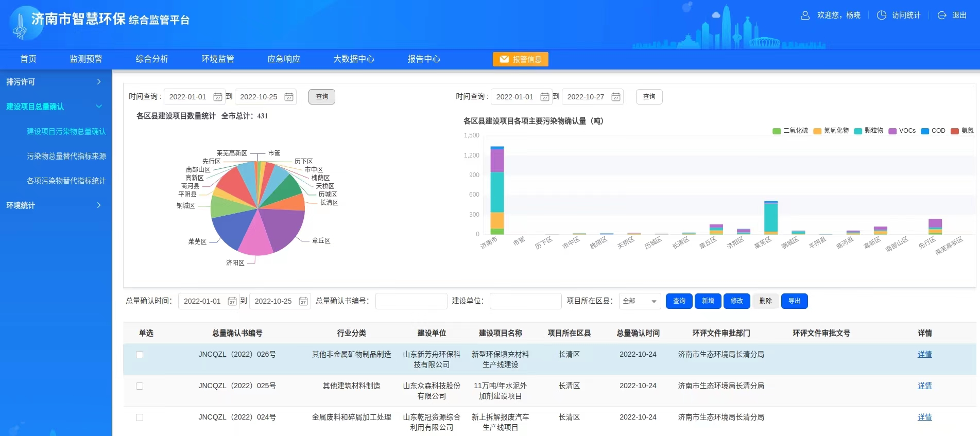
Task: Open calendar picker for pie chart start date
Action: [x=218, y=97]
